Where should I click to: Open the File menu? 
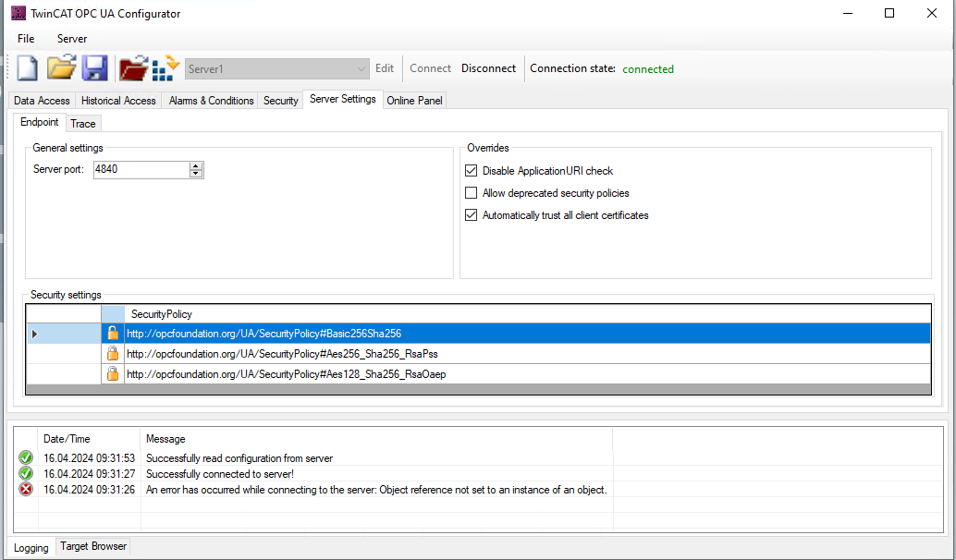click(26, 39)
